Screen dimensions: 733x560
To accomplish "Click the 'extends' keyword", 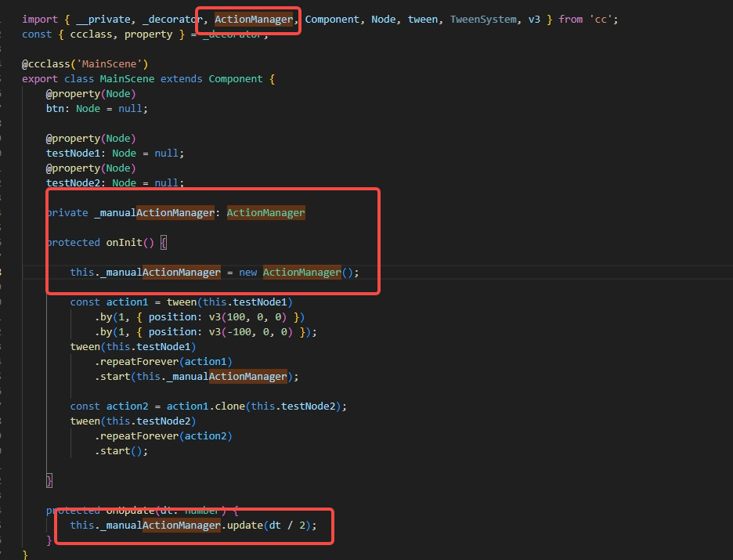I will point(182,79).
